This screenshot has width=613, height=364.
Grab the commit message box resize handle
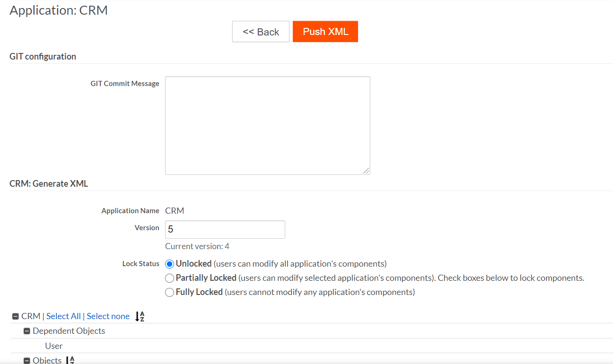pyautogui.click(x=366, y=171)
